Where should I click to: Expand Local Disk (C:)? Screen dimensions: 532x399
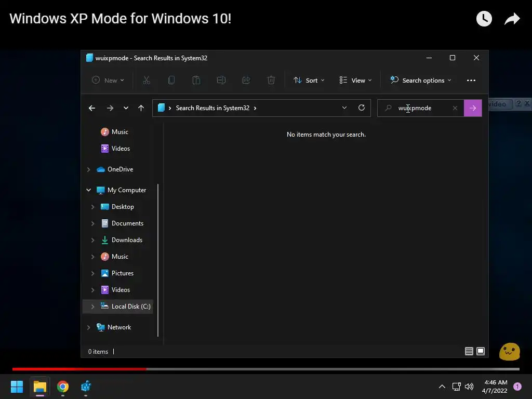click(x=92, y=307)
